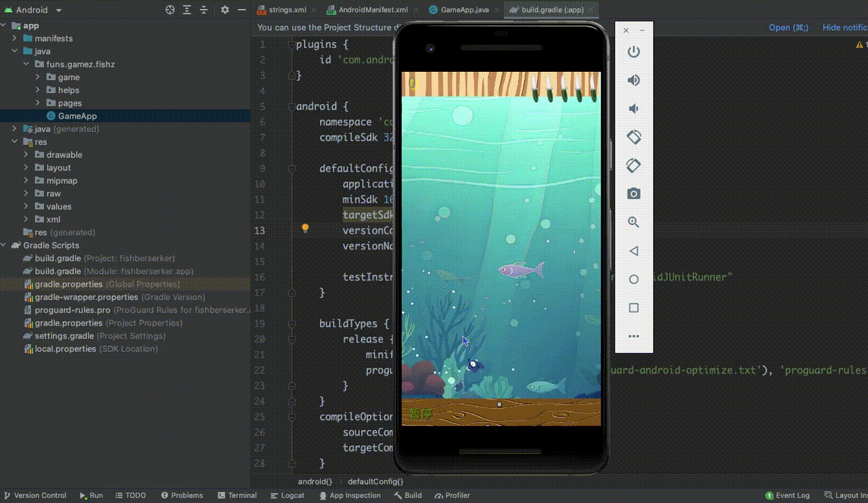
Task: Rotate the emulator counterclockwise
Action: click(x=634, y=137)
